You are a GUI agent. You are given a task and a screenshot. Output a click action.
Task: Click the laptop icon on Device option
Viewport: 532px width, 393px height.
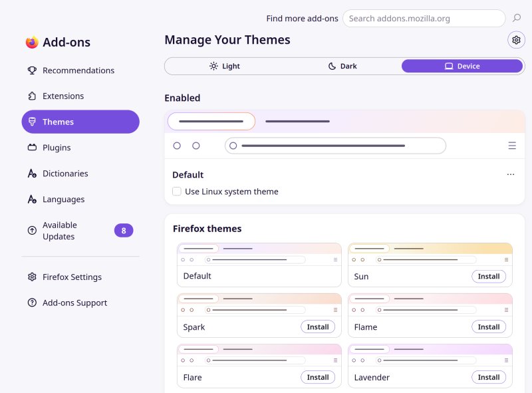point(449,66)
